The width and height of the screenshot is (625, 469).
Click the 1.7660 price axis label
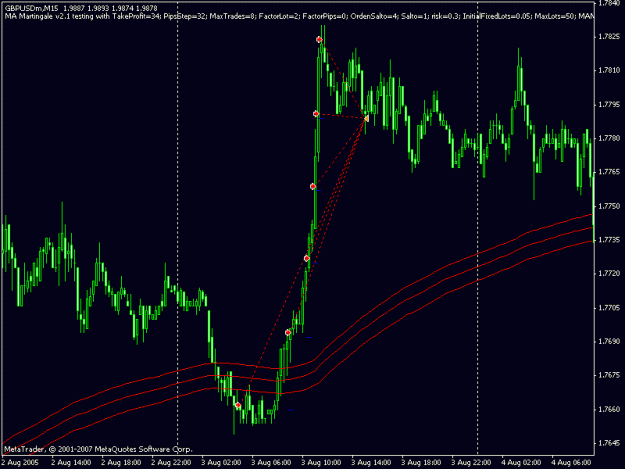coord(609,409)
